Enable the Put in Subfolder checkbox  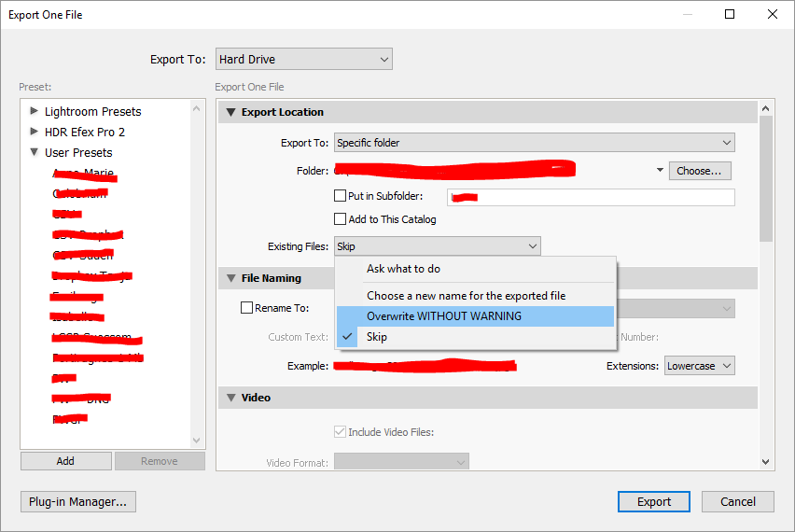pos(341,196)
